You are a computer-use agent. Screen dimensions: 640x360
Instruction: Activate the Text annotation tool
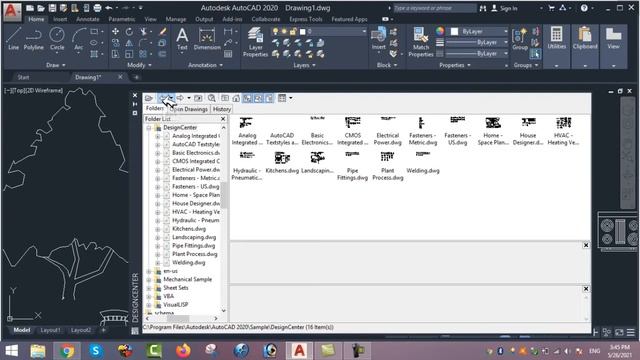click(182, 39)
